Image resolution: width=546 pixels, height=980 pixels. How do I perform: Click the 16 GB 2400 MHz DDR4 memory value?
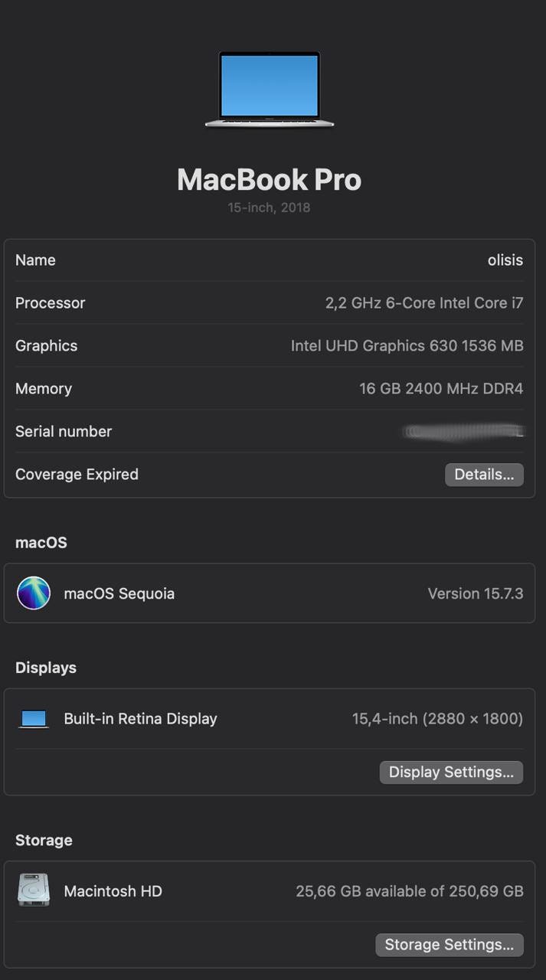point(441,389)
